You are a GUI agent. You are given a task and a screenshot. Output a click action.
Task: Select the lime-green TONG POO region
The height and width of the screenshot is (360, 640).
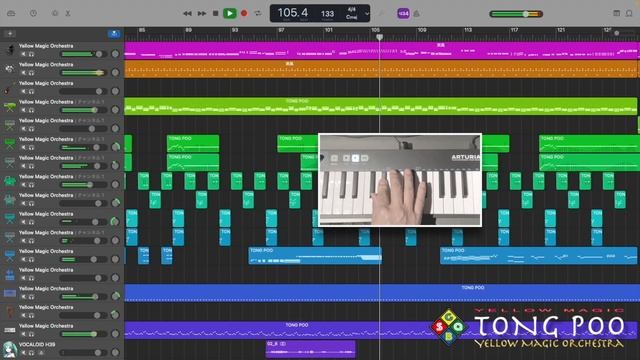pyautogui.click(x=380, y=106)
